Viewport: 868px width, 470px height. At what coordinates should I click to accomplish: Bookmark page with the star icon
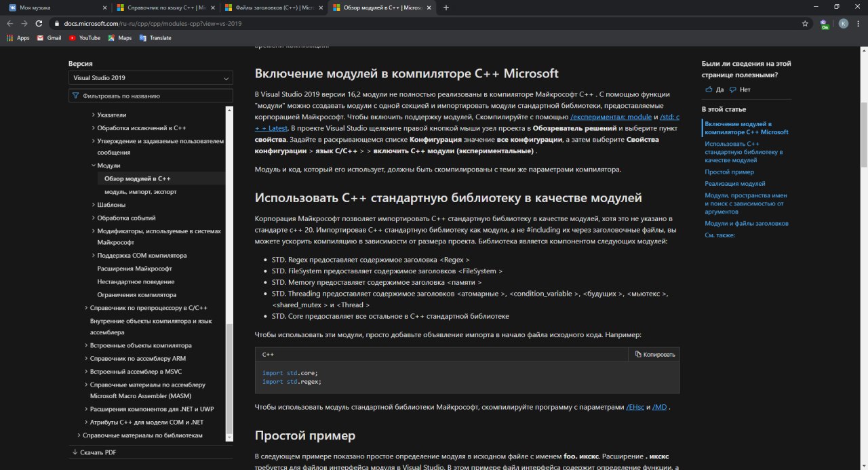(805, 23)
